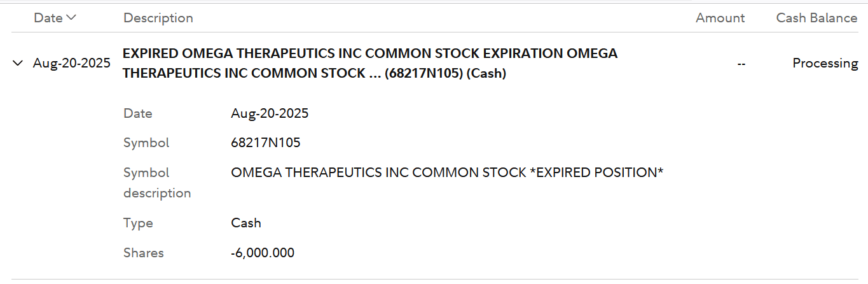Image resolution: width=868 pixels, height=284 pixels.
Task: Select the Symbol value 68217N105 in details
Action: point(266,143)
